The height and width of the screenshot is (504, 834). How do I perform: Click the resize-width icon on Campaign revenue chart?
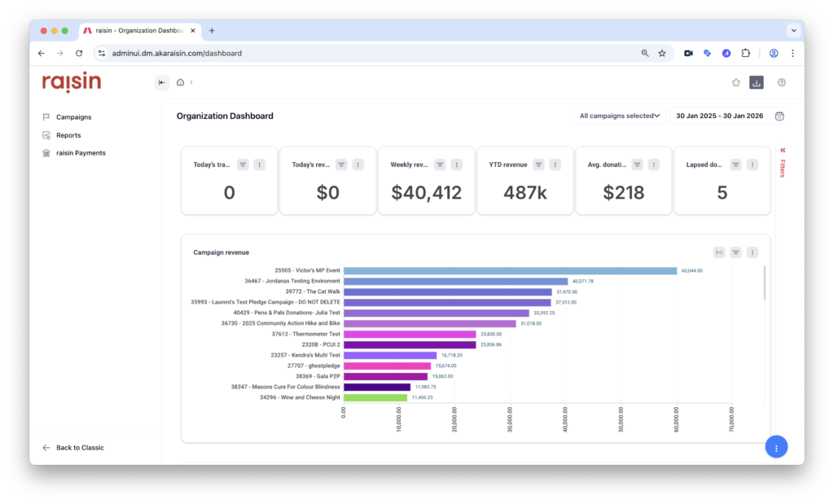[x=719, y=252]
